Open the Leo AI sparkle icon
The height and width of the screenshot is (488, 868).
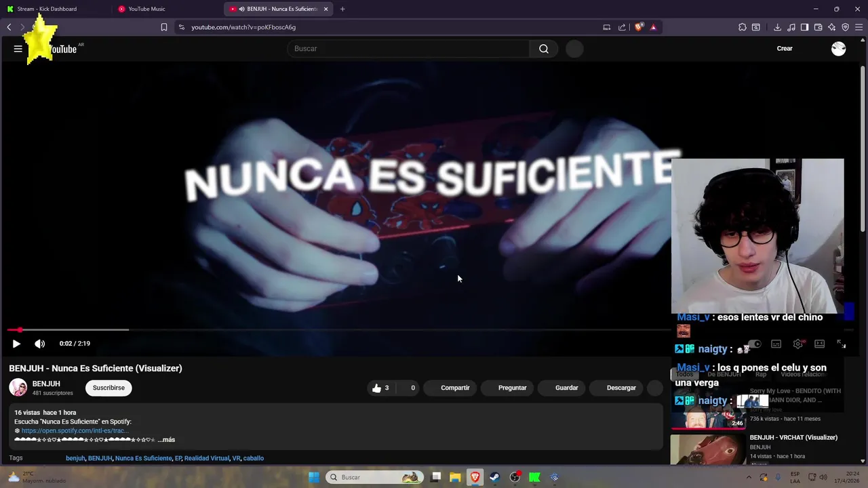(831, 27)
